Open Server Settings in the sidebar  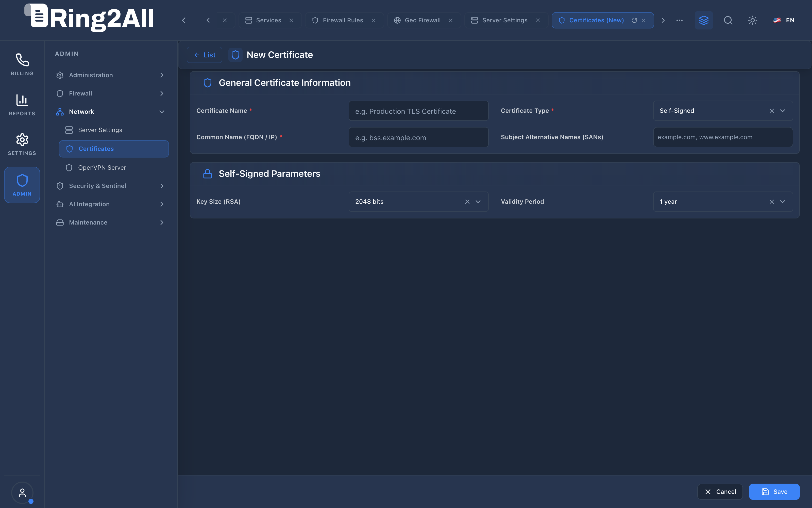(x=114, y=130)
